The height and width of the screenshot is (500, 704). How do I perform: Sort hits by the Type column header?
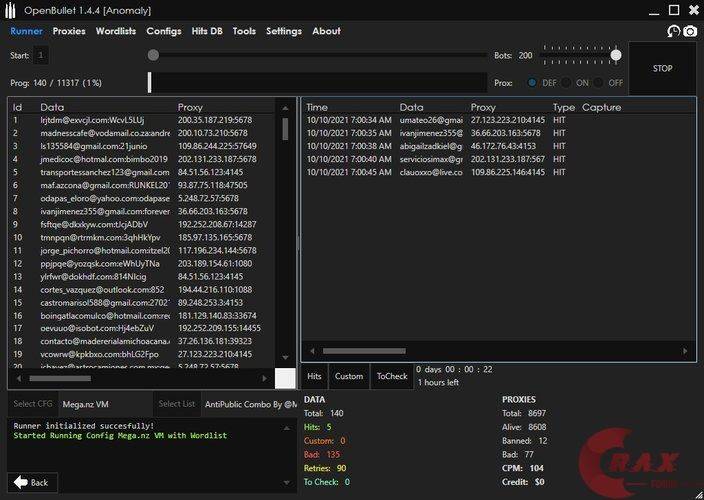[x=564, y=107]
